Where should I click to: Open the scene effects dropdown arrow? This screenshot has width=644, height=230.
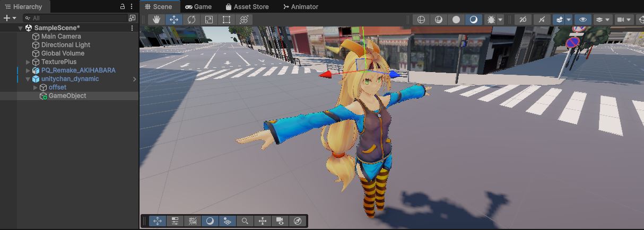tap(569, 20)
